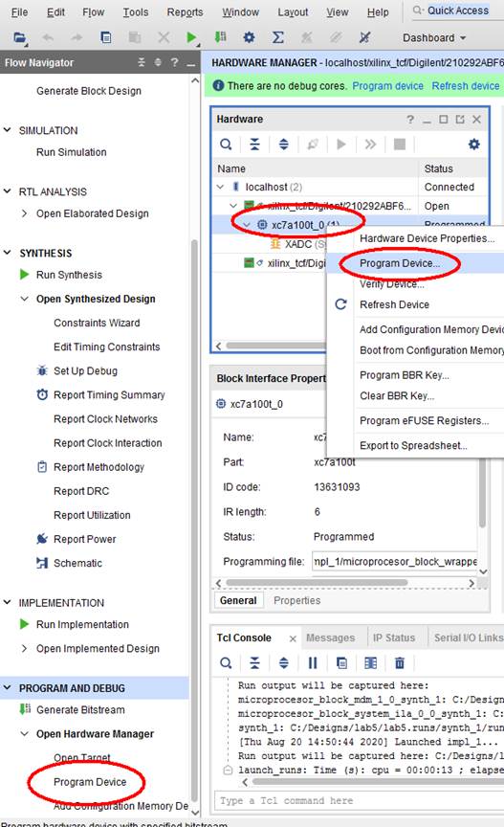
Task: Click Set Up Debug
Action: (85, 370)
